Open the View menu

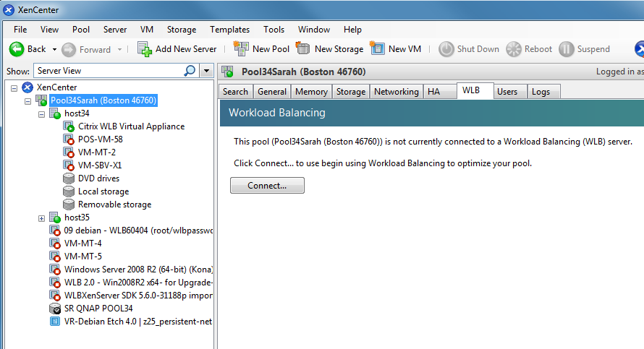click(49, 30)
